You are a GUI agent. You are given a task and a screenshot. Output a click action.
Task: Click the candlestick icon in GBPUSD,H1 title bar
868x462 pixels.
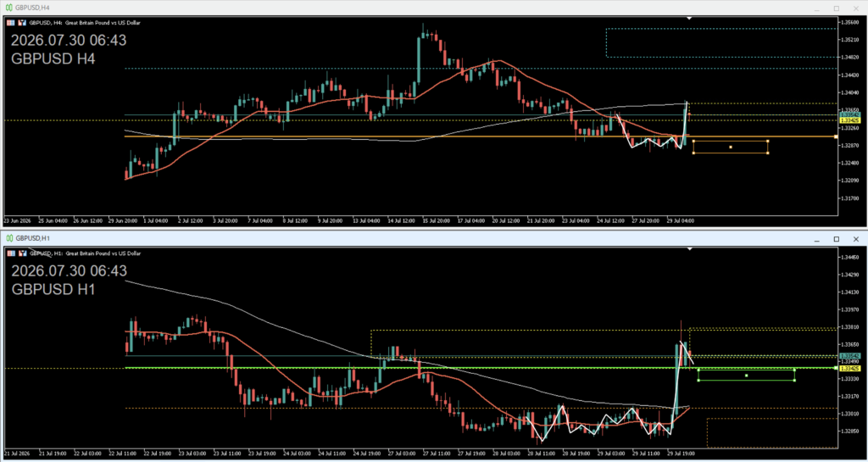click(x=8, y=238)
